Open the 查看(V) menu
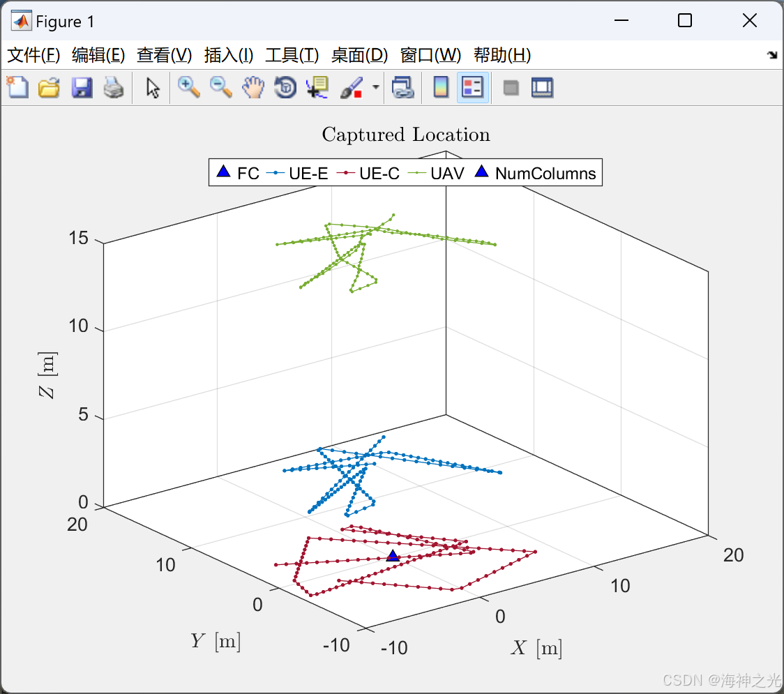The image size is (784, 694). pyautogui.click(x=164, y=55)
